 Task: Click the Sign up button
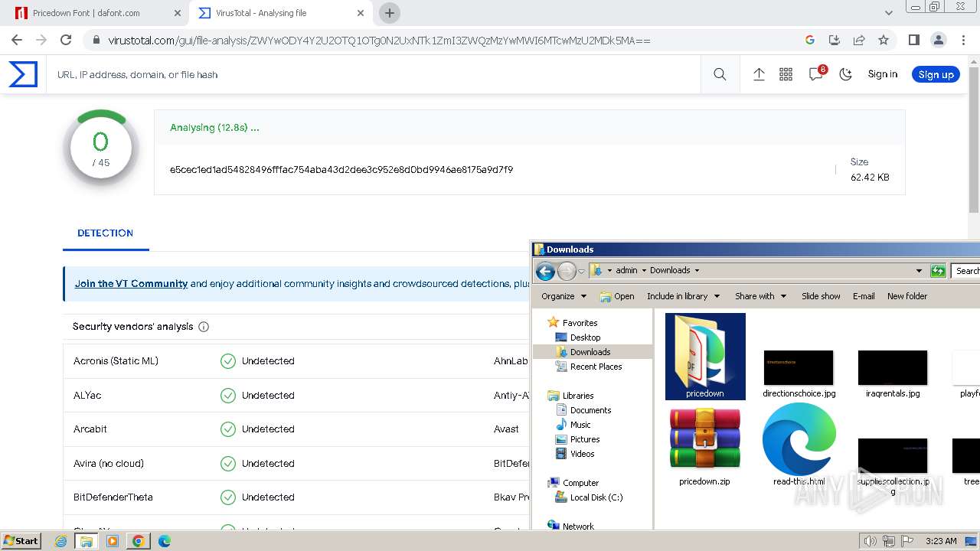click(x=936, y=74)
